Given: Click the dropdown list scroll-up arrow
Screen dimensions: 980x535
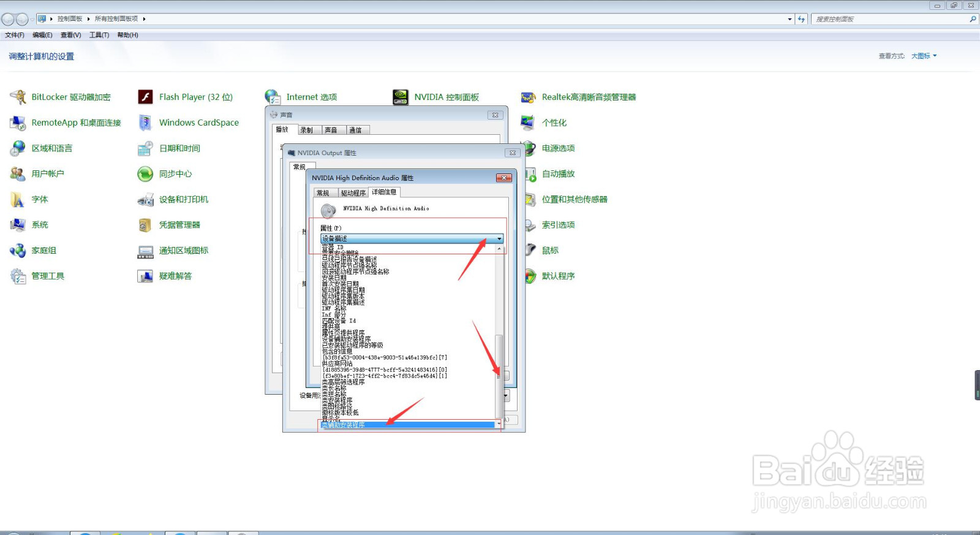Looking at the screenshot, I should [499, 248].
